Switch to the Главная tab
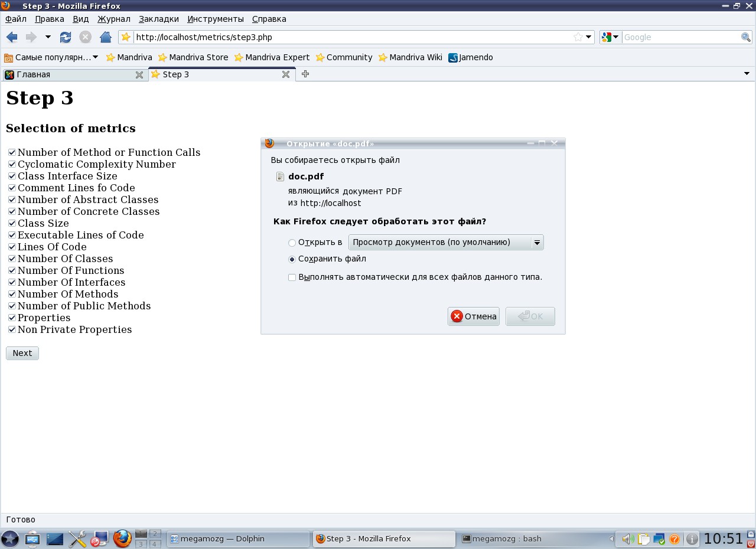 (x=74, y=75)
